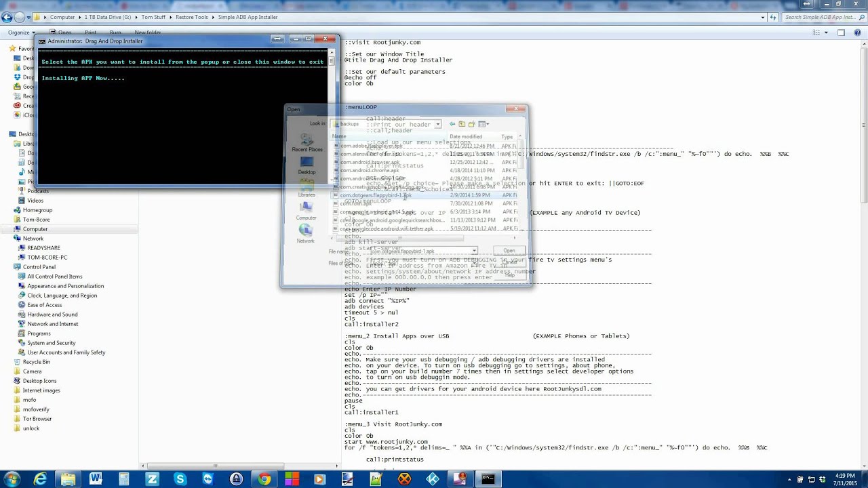Open READYSHARE under Network
Image resolution: width=868 pixels, height=488 pixels.
click(x=43, y=248)
